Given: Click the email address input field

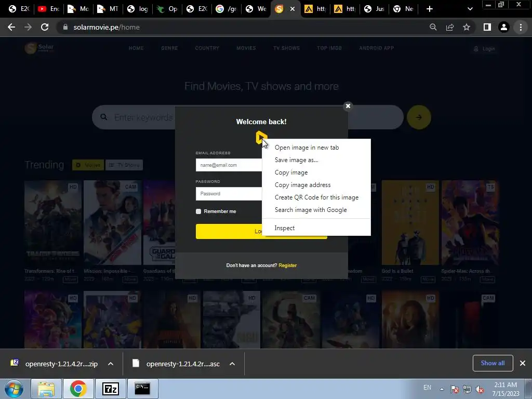Looking at the screenshot, I should [x=229, y=165].
